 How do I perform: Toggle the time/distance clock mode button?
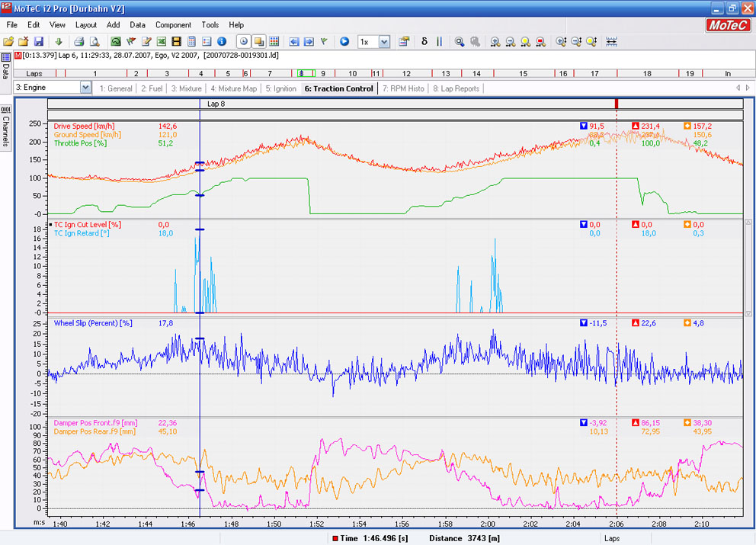[243, 41]
